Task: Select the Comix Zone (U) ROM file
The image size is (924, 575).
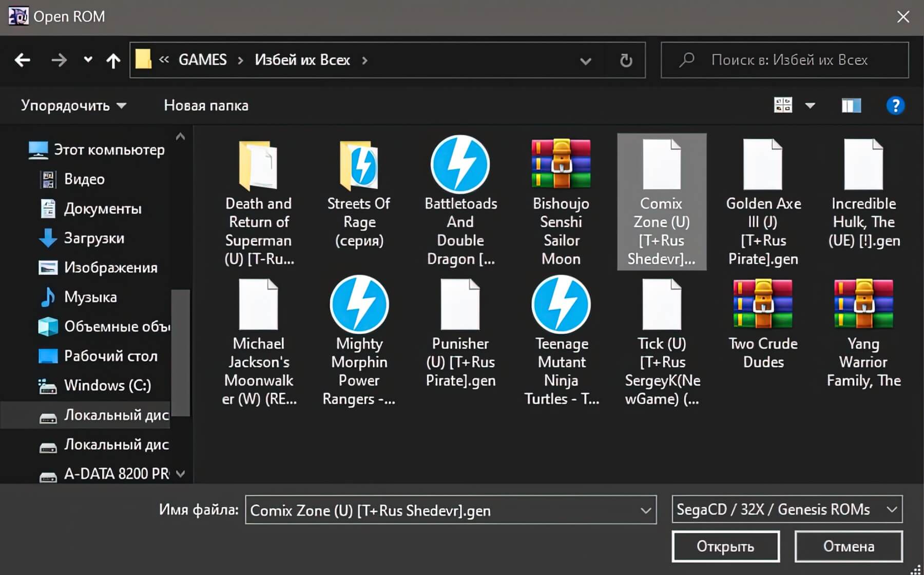Action: click(x=662, y=202)
